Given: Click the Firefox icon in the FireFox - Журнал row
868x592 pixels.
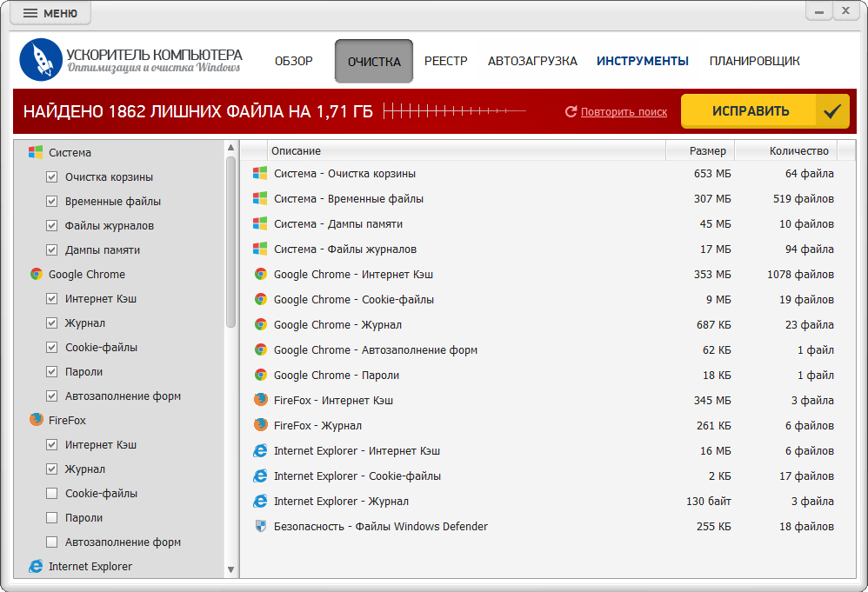Looking at the screenshot, I should [x=260, y=425].
